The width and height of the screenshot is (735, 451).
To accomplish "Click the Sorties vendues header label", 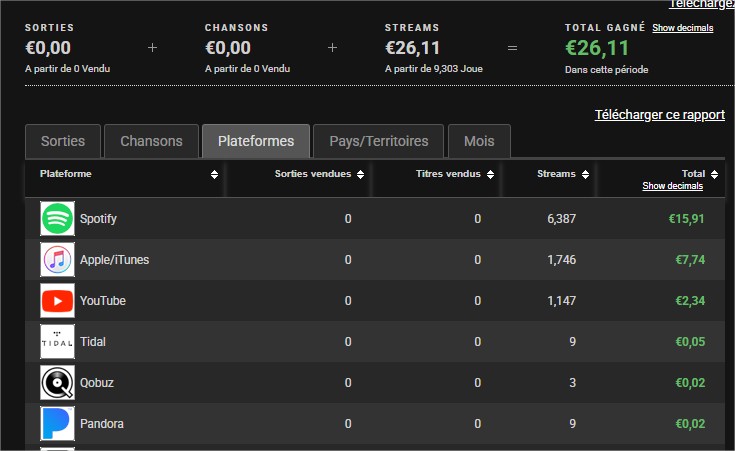I will tap(313, 173).
